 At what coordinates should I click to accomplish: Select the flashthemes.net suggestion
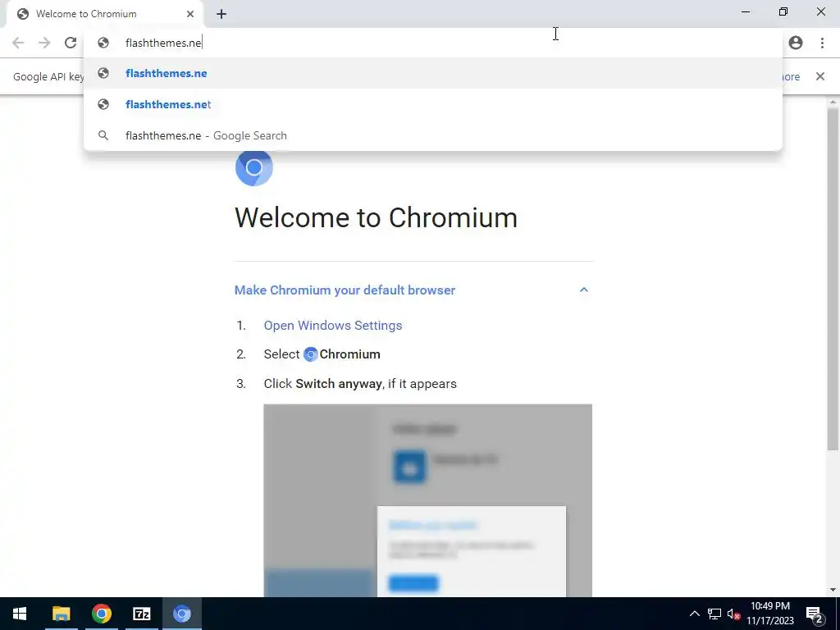tap(433, 104)
